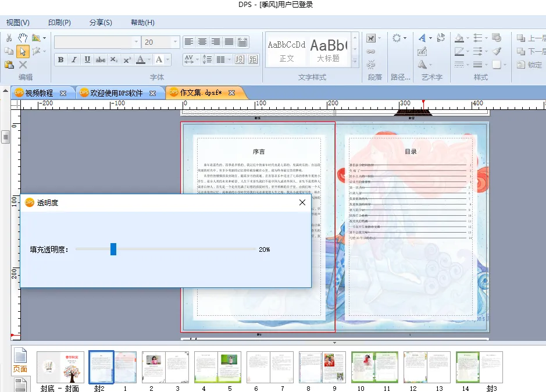Apply superscript formatting
The height and width of the screenshot is (392, 546).
[x=127, y=59]
